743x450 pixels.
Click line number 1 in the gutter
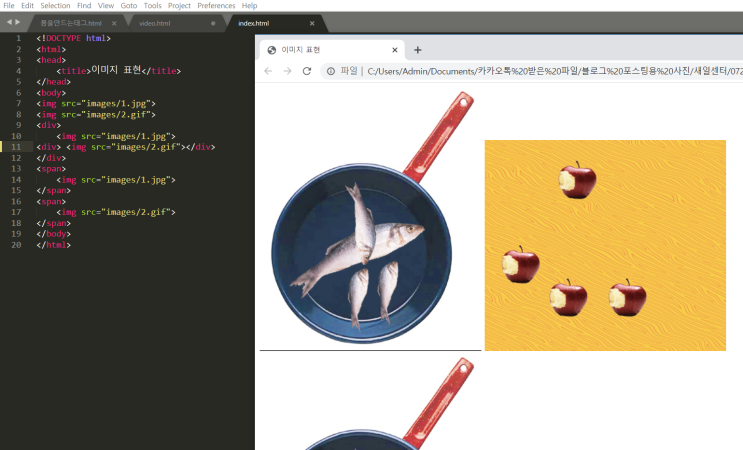pos(18,38)
